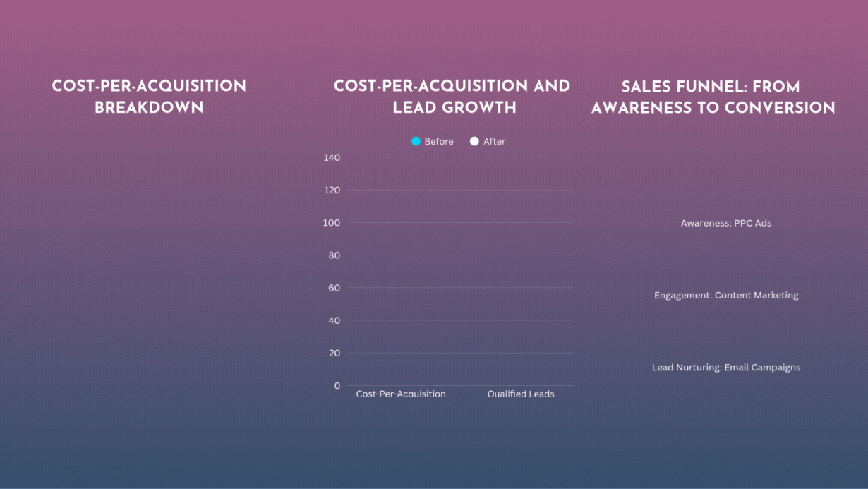Select the Before legend label

point(438,142)
